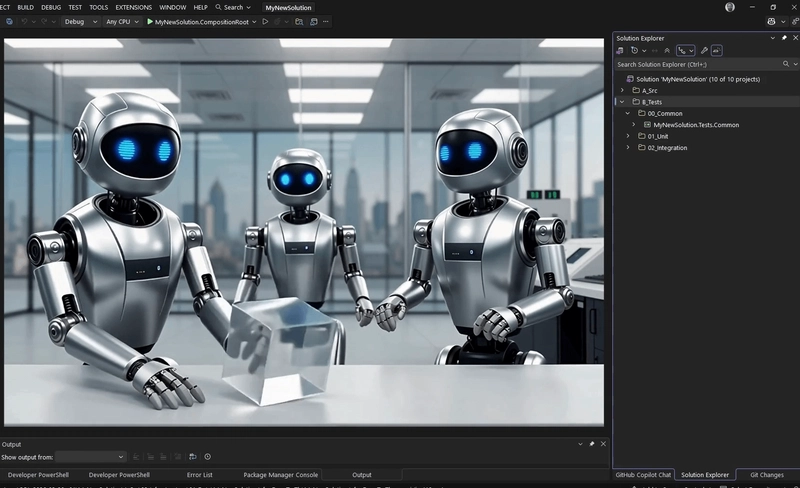Click the Collapse All icon in Solution Explorer
The height and width of the screenshot is (488, 800).
click(x=667, y=50)
